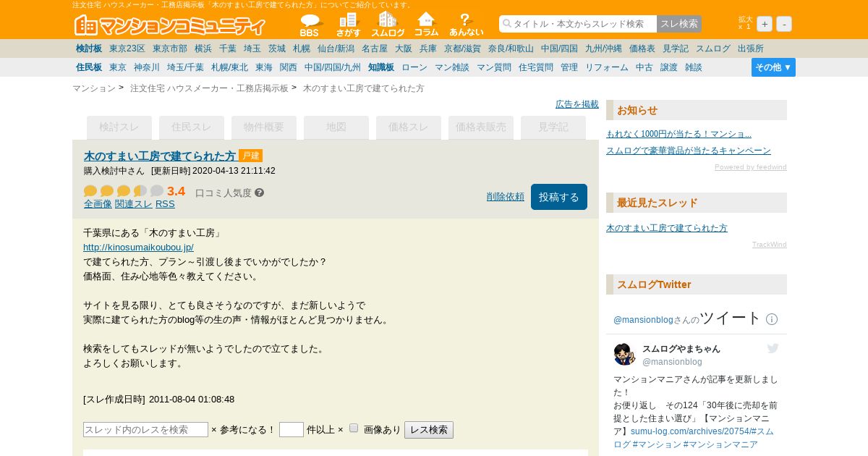Switch to the 地図 tab

[x=336, y=127]
